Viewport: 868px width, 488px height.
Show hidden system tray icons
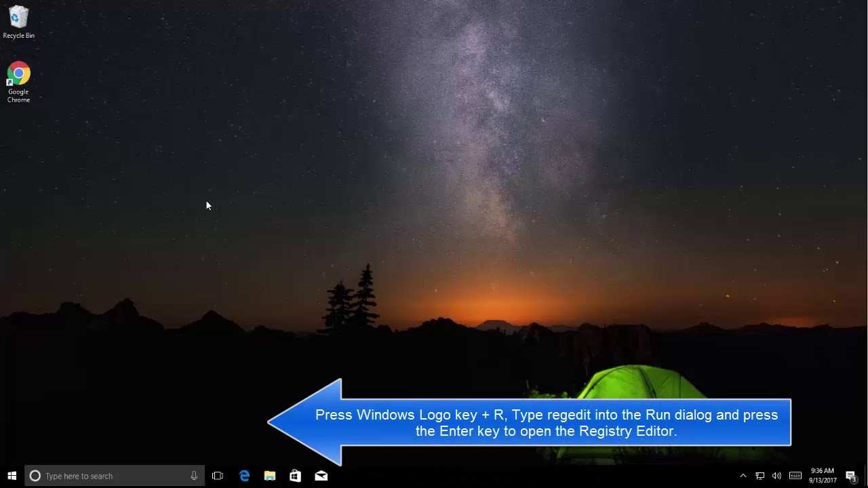tap(743, 476)
